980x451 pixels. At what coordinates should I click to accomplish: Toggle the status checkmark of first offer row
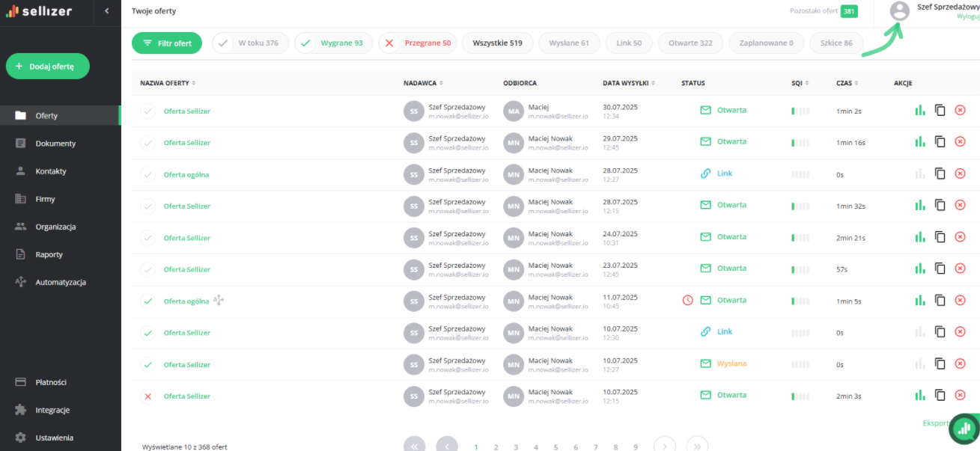(148, 111)
